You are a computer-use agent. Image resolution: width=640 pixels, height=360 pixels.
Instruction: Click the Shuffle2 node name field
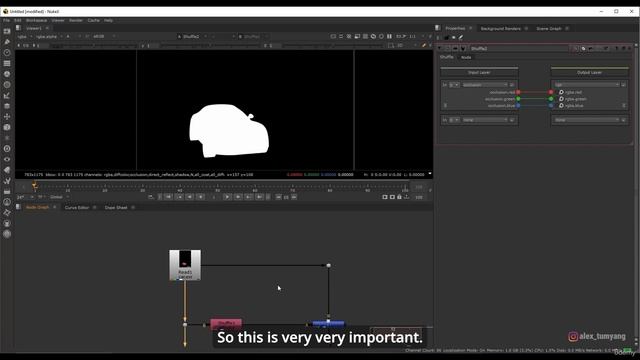click(x=519, y=49)
